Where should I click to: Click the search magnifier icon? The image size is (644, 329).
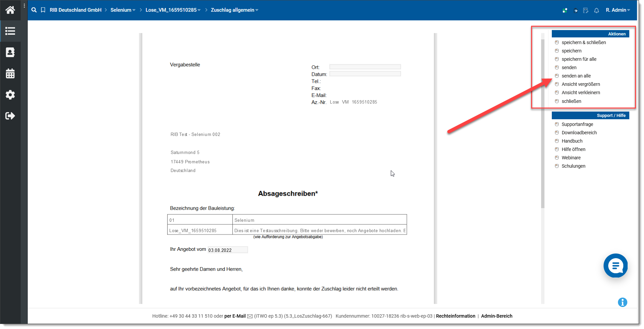point(34,10)
